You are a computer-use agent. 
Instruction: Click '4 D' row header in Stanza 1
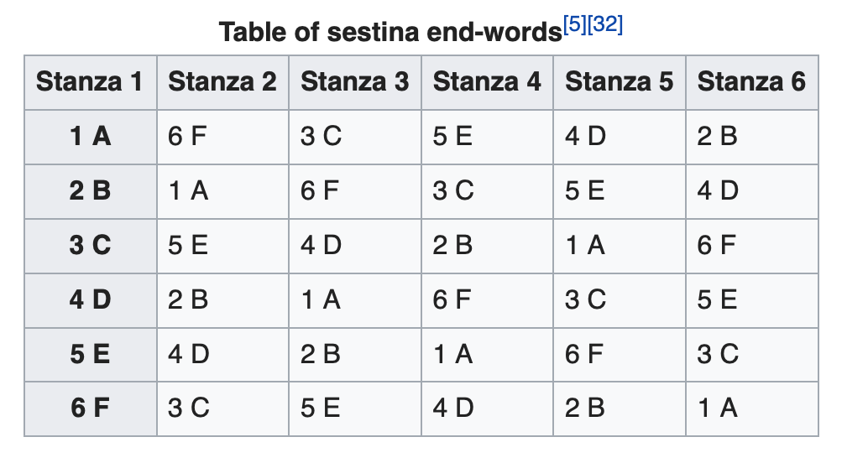[90, 299]
